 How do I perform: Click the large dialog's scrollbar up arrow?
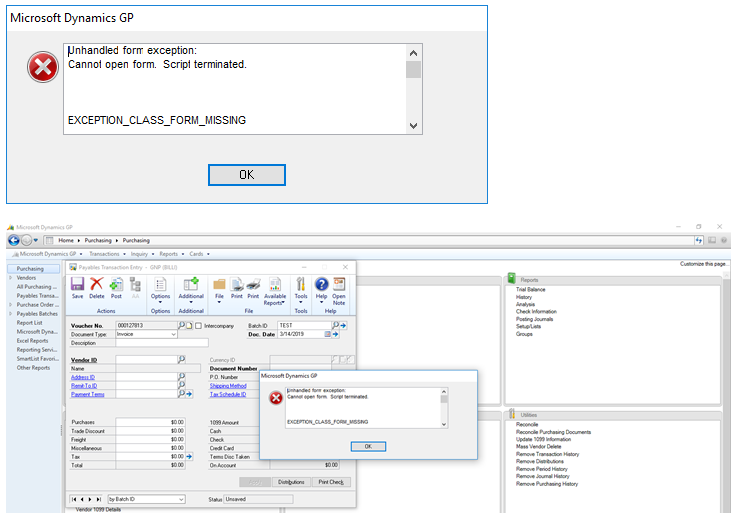point(413,53)
